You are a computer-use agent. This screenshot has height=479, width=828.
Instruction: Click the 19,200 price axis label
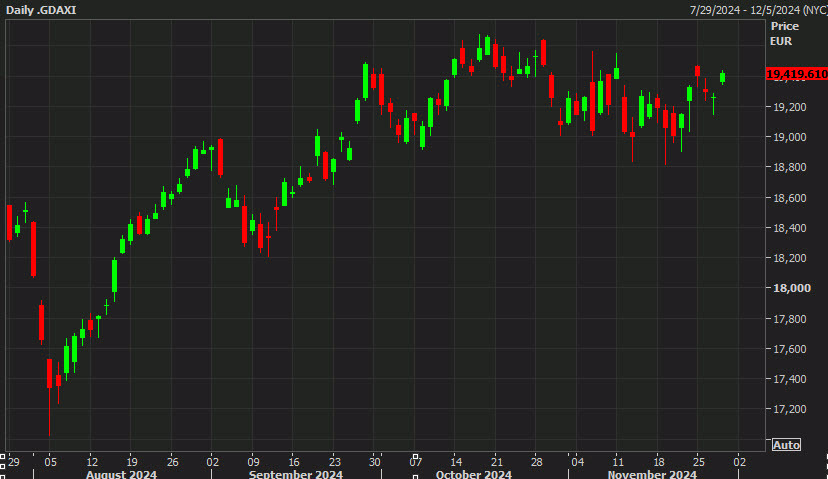(789, 107)
